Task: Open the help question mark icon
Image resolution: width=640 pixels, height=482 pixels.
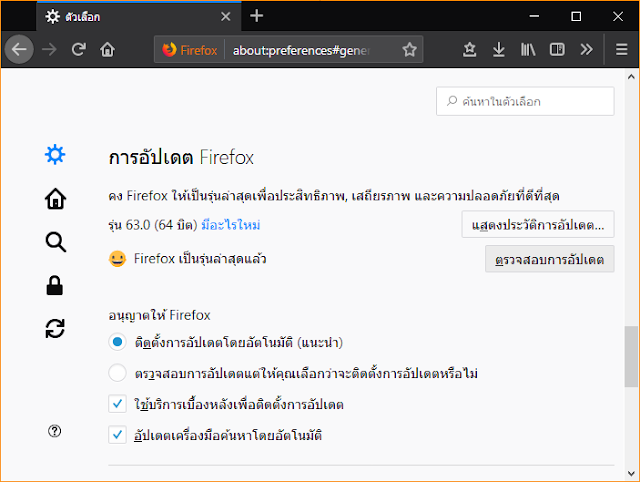Action: [54, 431]
